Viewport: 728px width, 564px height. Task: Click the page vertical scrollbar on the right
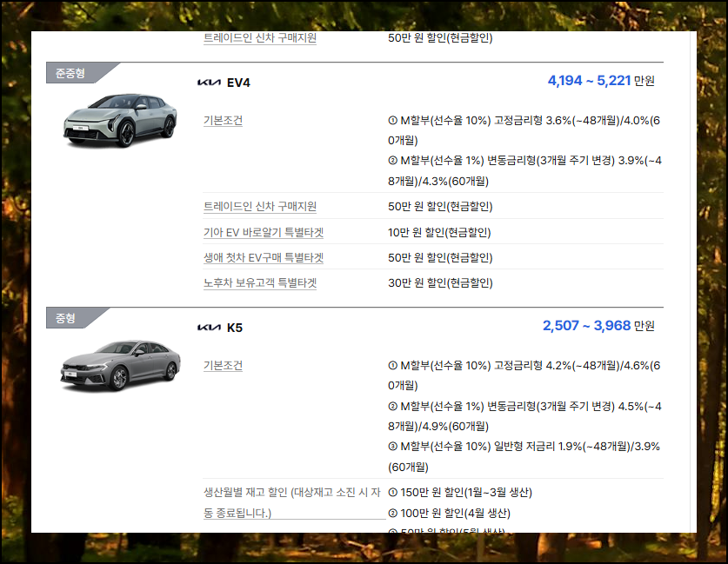pyautogui.click(x=693, y=282)
